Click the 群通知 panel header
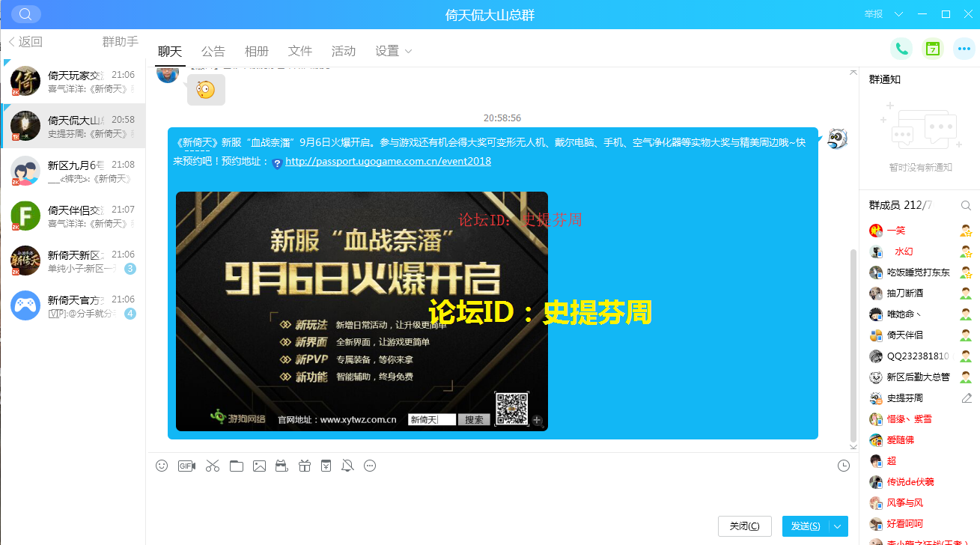Image resolution: width=980 pixels, height=545 pixels. click(x=885, y=79)
